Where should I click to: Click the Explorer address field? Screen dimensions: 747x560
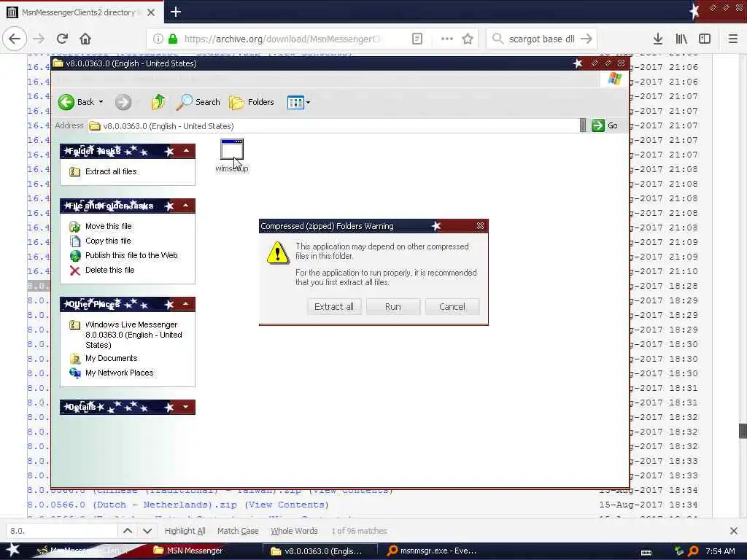coord(333,125)
